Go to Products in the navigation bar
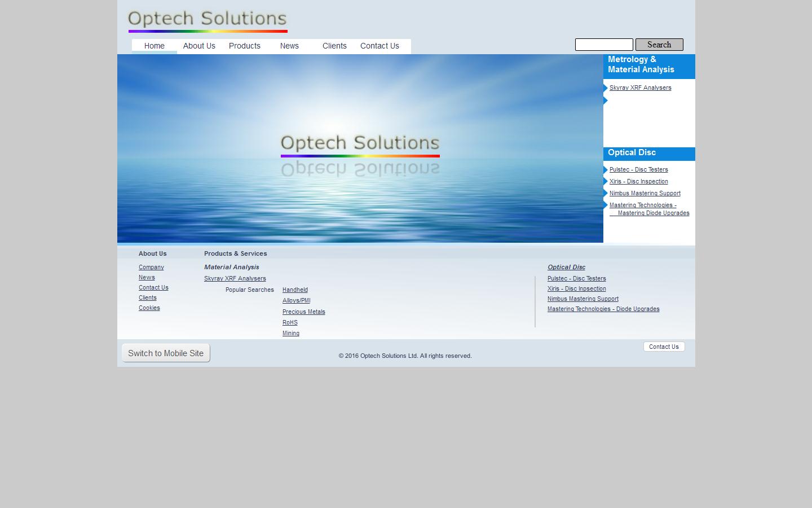Image resolution: width=812 pixels, height=508 pixels. pyautogui.click(x=244, y=46)
